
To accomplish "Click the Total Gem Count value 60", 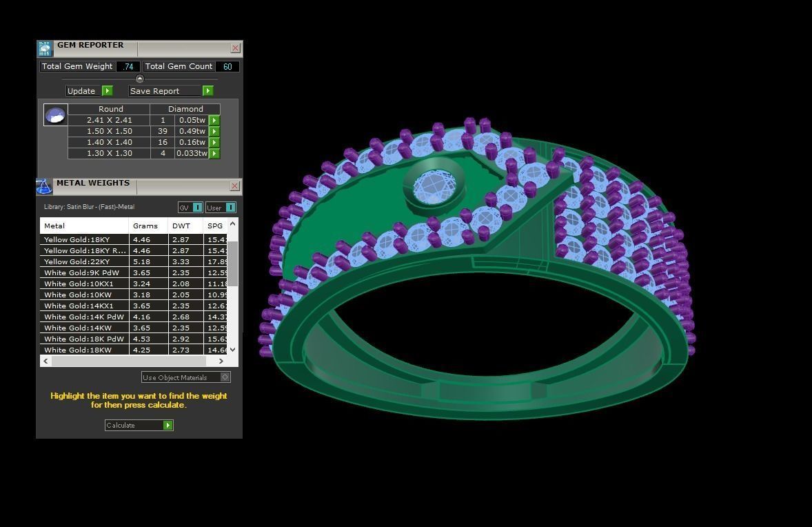I will click(x=227, y=67).
